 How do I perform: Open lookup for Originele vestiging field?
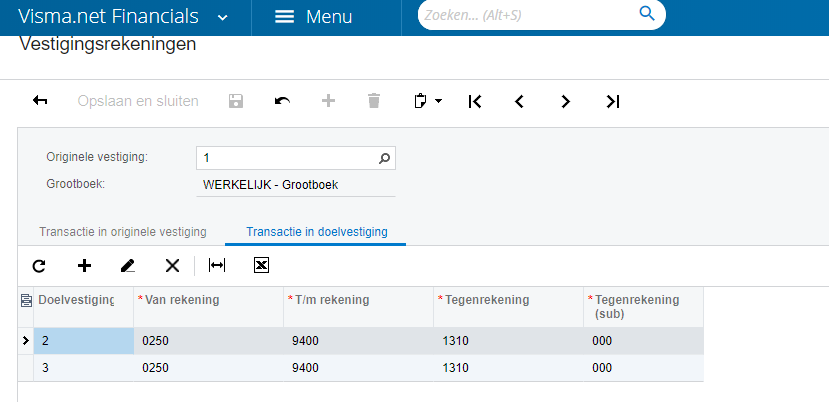pyautogui.click(x=385, y=158)
